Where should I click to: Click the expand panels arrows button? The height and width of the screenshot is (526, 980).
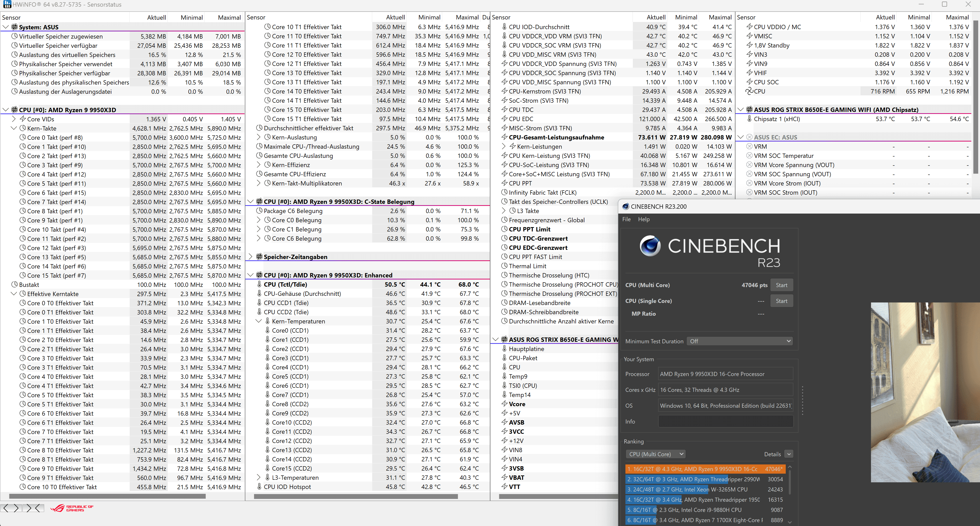11,508
